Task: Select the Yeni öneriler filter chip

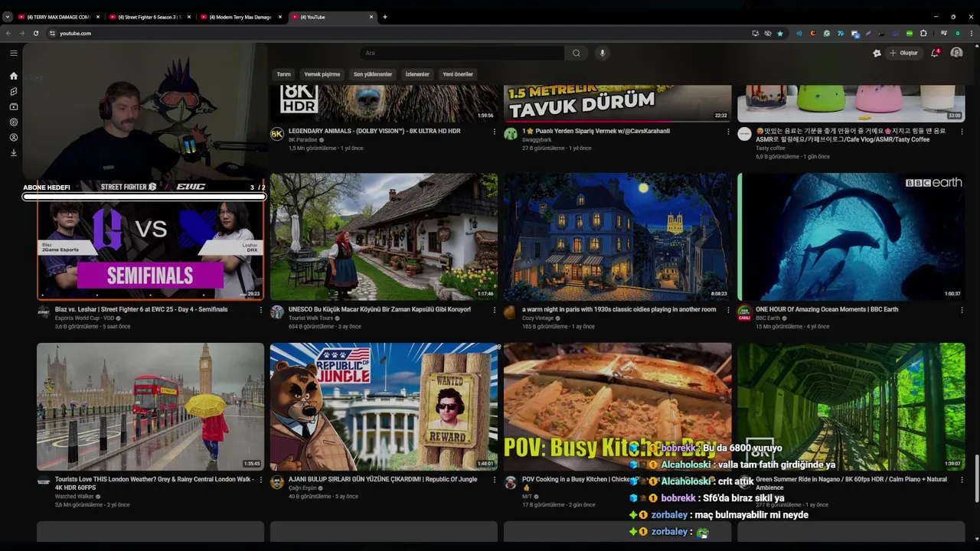Action: (x=458, y=74)
